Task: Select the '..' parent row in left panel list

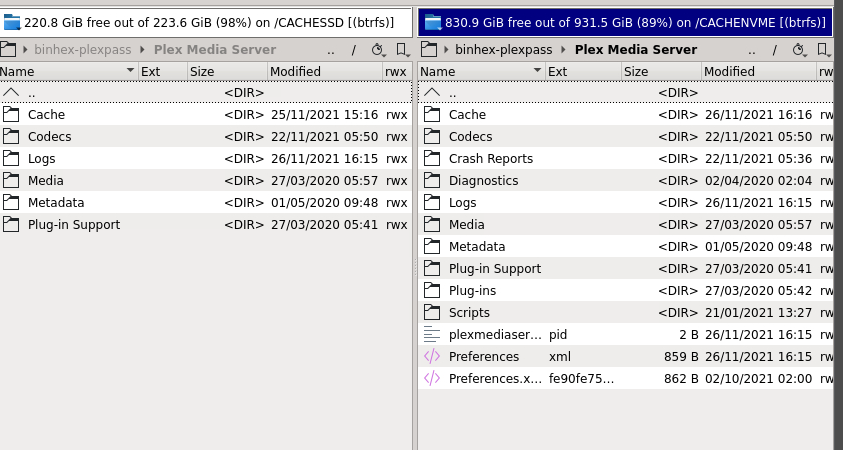Action: [x=206, y=92]
